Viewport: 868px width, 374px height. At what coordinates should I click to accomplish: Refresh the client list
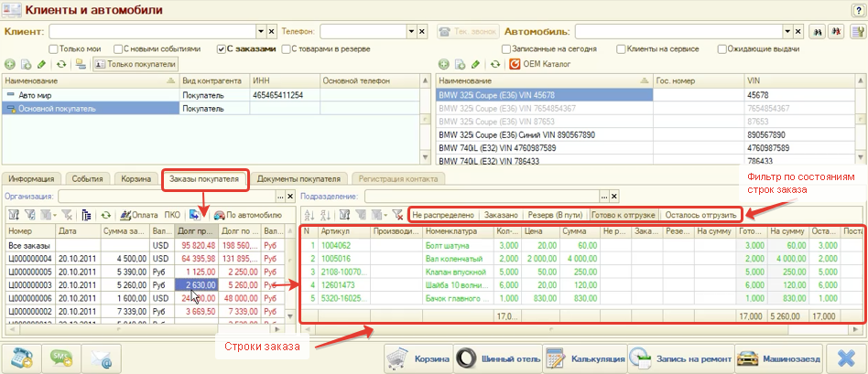(x=61, y=65)
